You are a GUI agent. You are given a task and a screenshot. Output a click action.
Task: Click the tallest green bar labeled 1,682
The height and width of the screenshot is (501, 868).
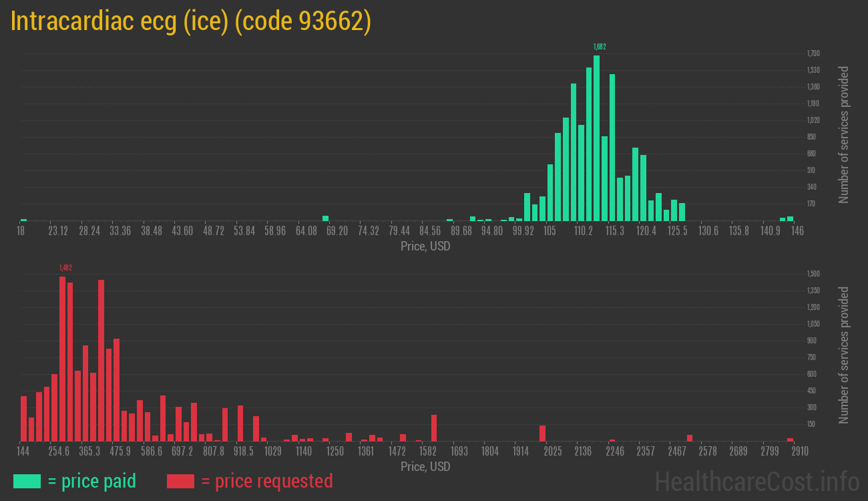[x=596, y=138]
